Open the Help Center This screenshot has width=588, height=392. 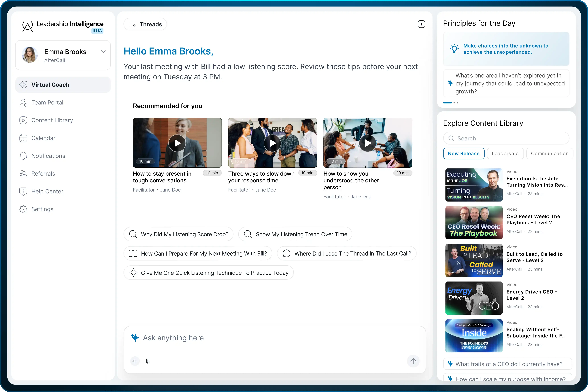[47, 191]
